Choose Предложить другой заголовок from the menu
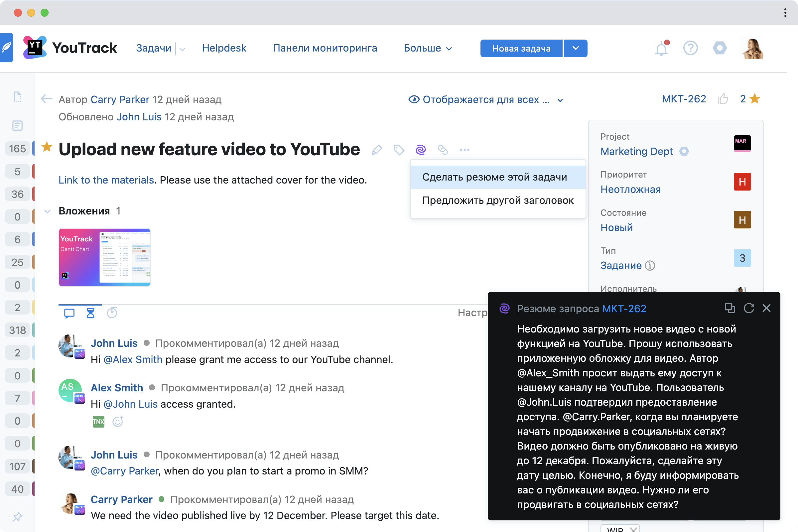 497,200
